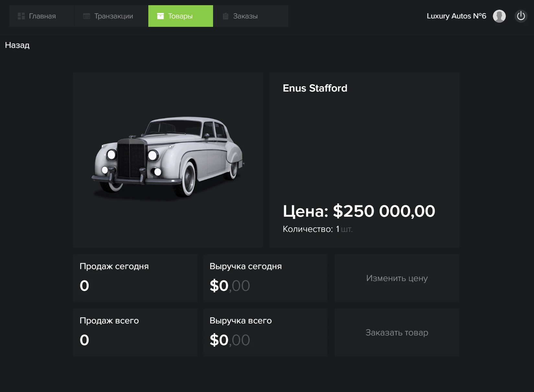Click the Транзакции list icon
The image size is (534, 392).
pyautogui.click(x=86, y=16)
